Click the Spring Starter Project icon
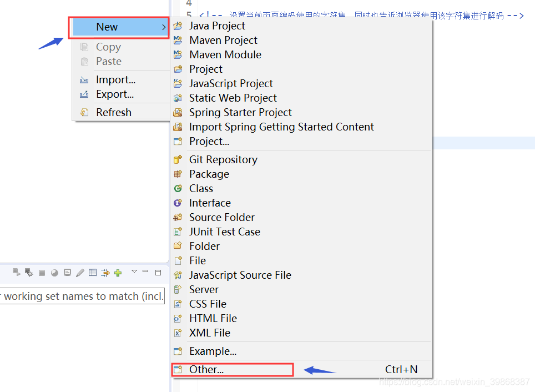The width and height of the screenshot is (535, 392). point(178,112)
